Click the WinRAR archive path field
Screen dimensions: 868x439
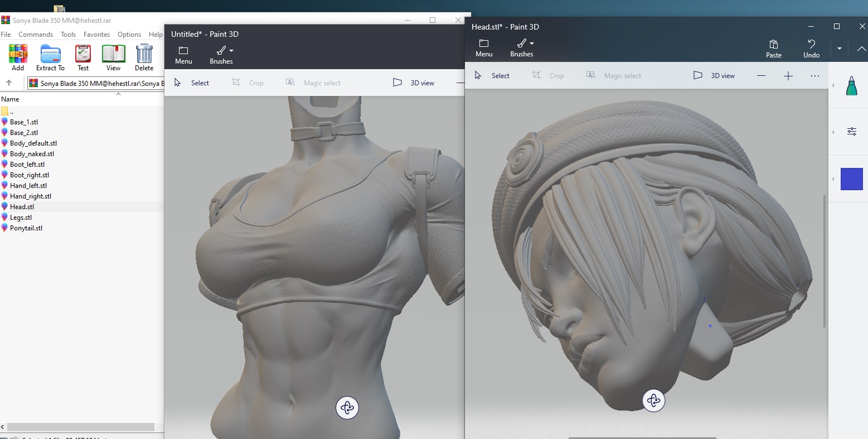[96, 83]
